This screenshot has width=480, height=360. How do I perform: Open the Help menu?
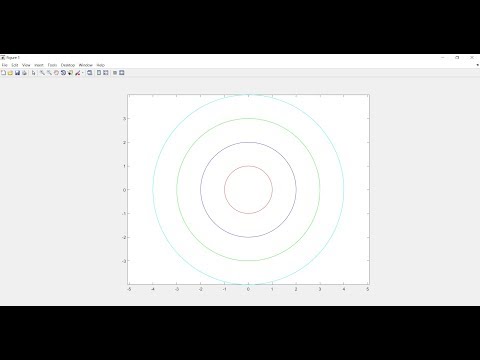click(x=100, y=65)
